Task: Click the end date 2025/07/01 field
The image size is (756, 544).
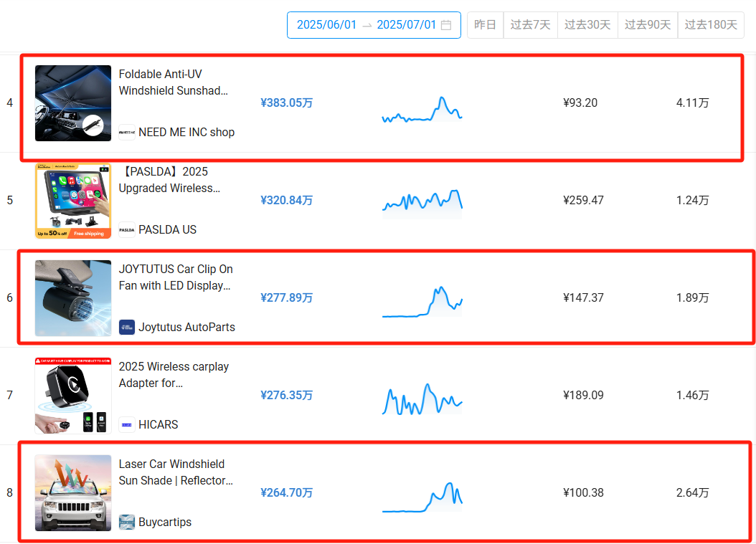Action: (406, 25)
